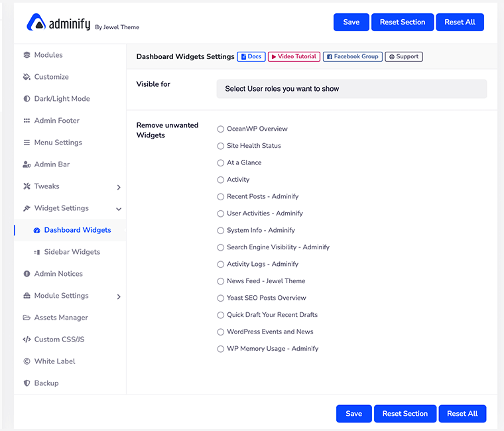The image size is (504, 431).
Task: Select the OceanWP Overview widget radio
Action: tap(220, 129)
